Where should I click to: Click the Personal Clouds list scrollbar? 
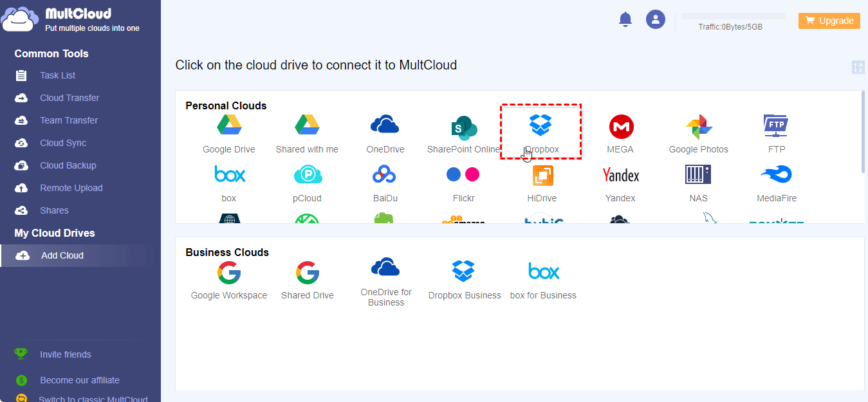pyautogui.click(x=862, y=132)
